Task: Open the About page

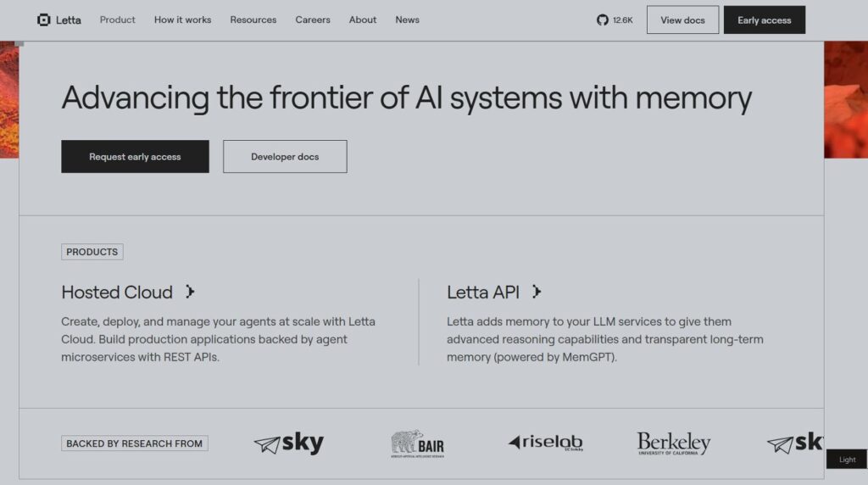Action: point(363,20)
